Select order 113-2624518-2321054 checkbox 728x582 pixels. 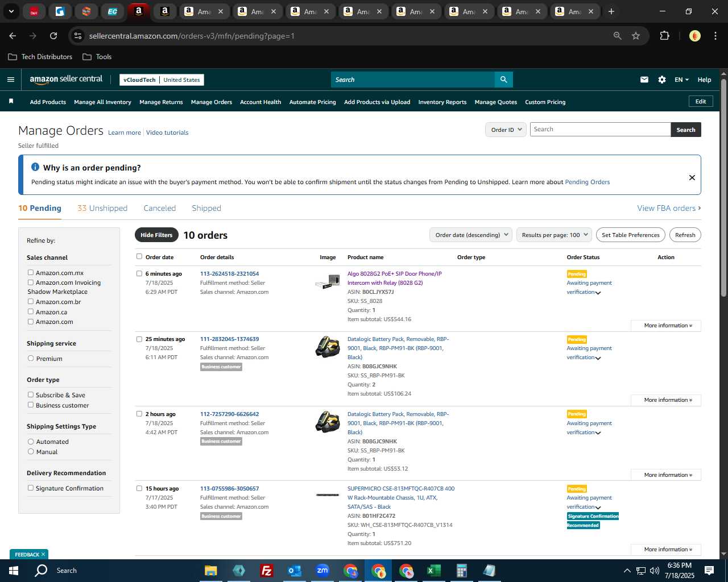click(139, 273)
